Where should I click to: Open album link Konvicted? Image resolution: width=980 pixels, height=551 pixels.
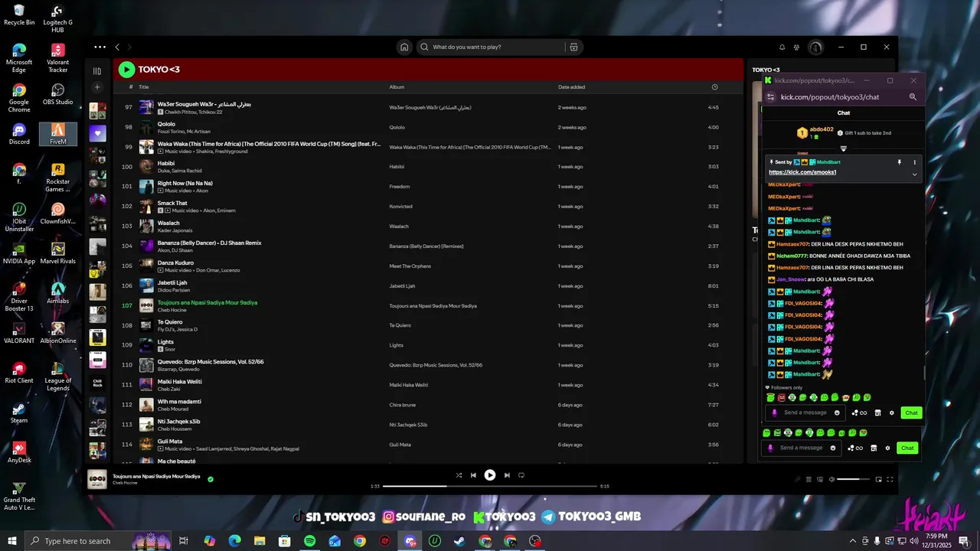[x=400, y=207]
